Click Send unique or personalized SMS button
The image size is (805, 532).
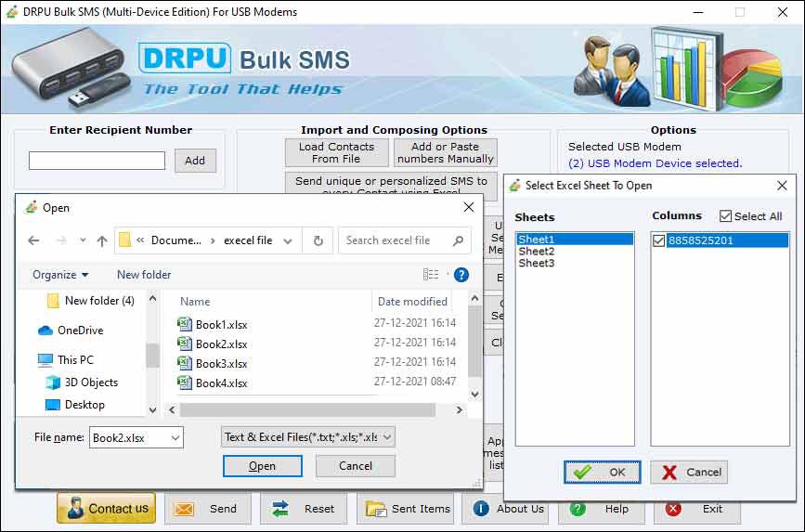coord(391,186)
